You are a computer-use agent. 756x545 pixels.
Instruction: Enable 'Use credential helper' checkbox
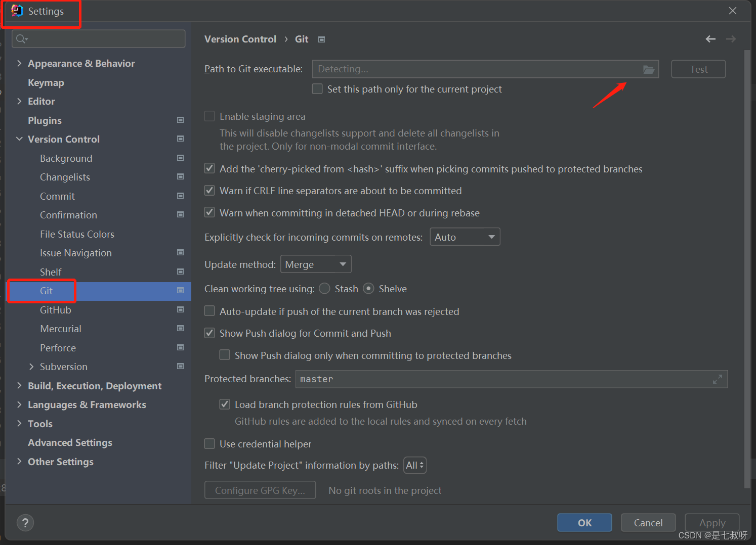click(x=209, y=444)
